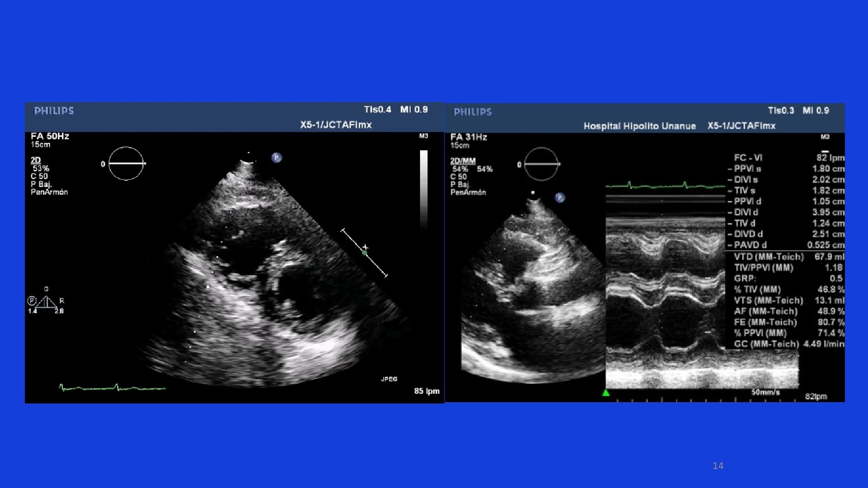Click the green sweep triangle marker

coord(606,393)
